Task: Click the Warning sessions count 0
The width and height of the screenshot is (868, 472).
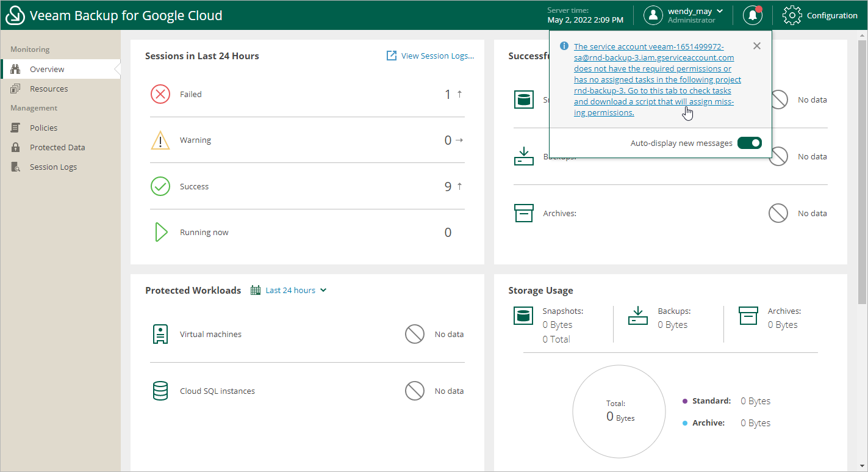Action: tap(448, 140)
